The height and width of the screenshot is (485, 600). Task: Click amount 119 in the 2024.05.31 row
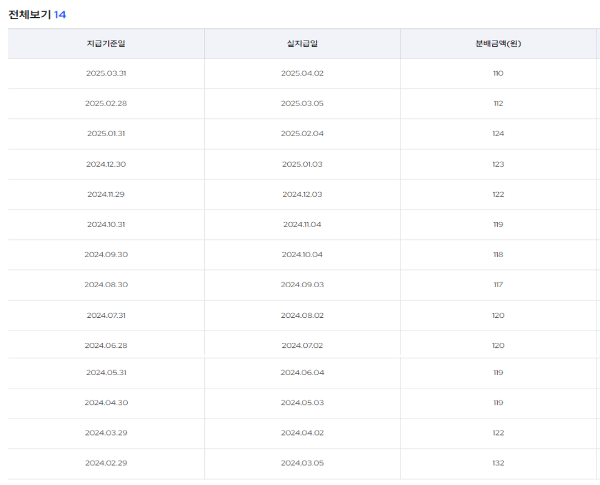tap(498, 372)
